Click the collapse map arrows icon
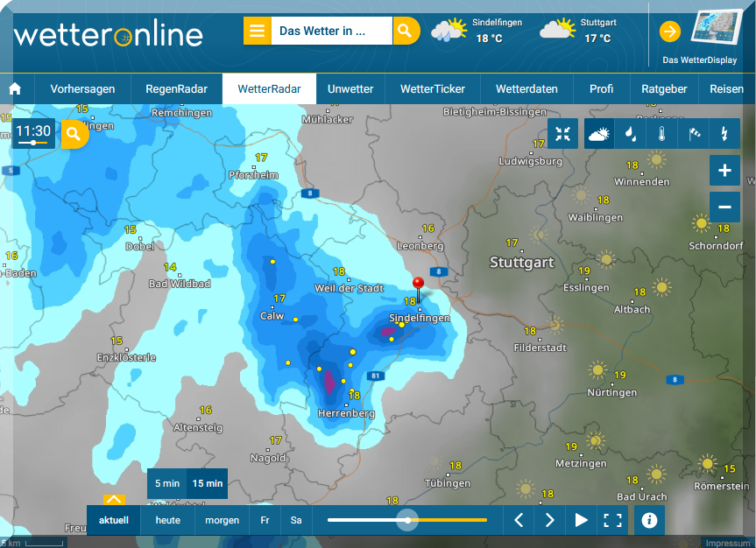Viewport: 756px width, 548px height. [x=562, y=134]
